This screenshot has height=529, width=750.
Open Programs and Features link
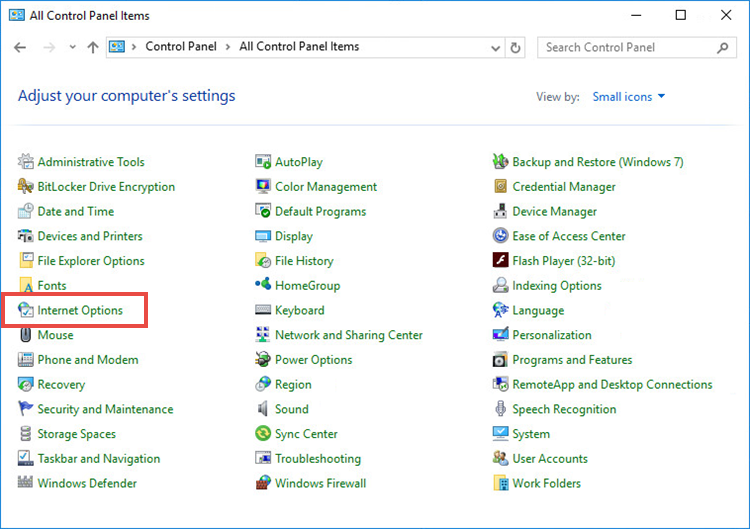tap(572, 360)
